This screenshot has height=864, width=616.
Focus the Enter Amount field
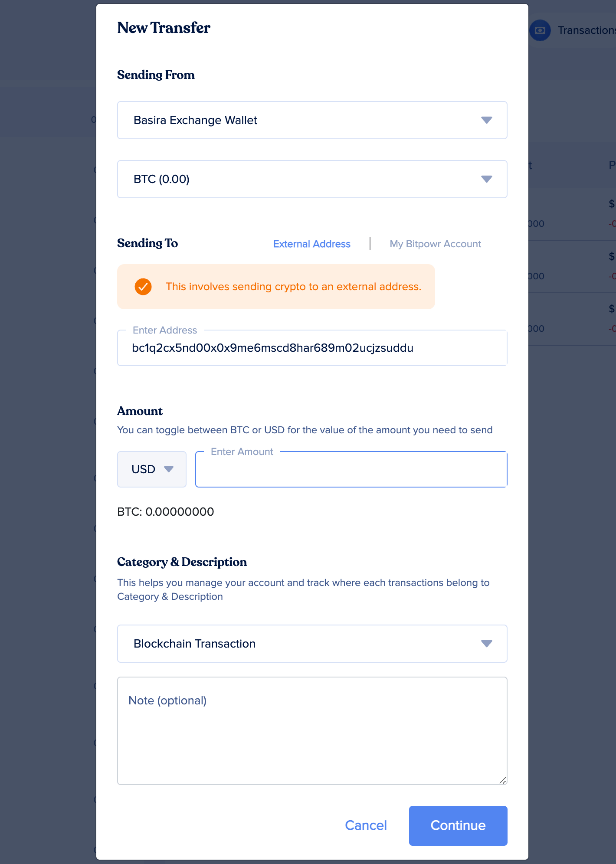pyautogui.click(x=351, y=469)
